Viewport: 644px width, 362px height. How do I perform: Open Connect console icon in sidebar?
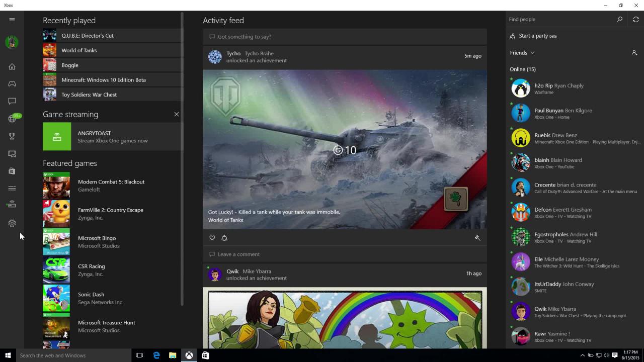pyautogui.click(x=12, y=204)
